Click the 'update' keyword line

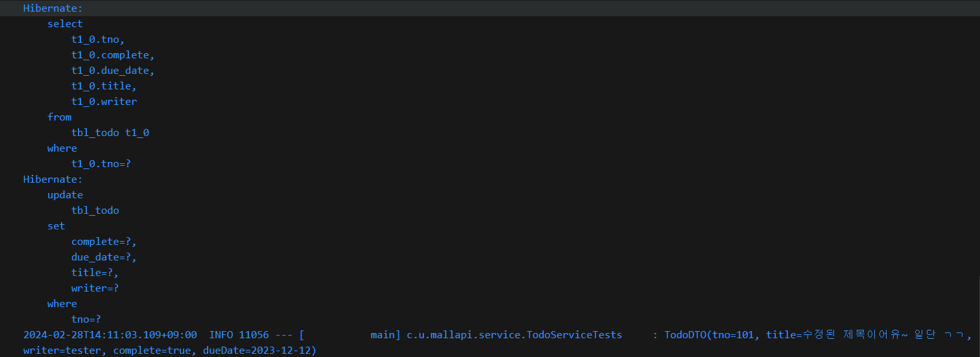click(x=65, y=195)
